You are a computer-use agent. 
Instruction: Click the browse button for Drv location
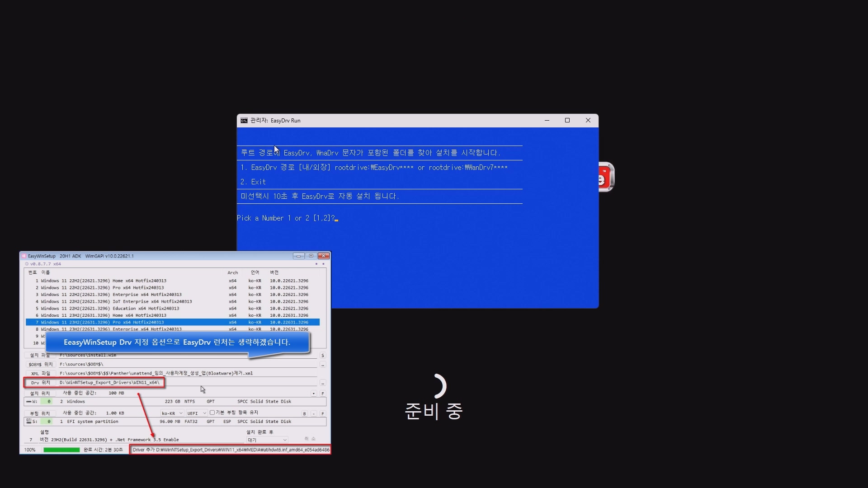[x=322, y=383]
